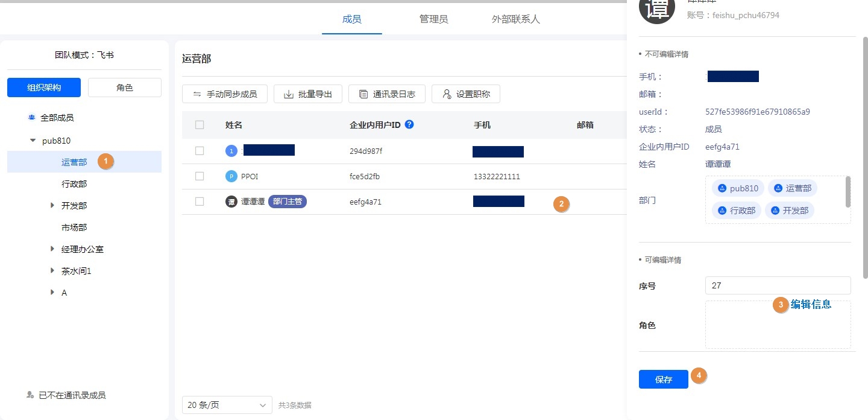Viewport: 868px width, 420px height.
Task: Click the 运营部 department tag icon
Action: pos(778,188)
